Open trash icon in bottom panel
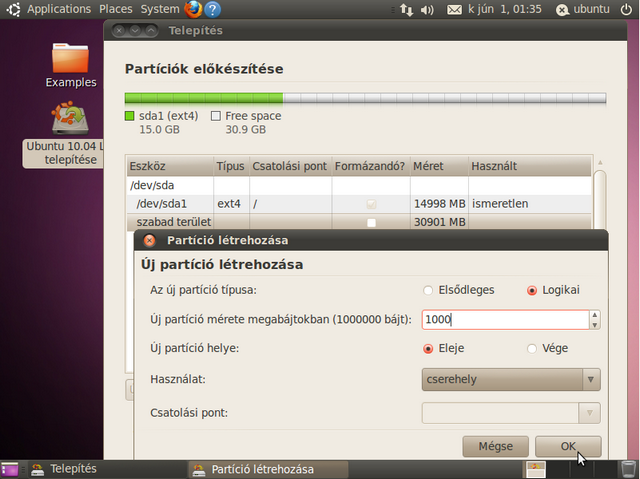Screen dimensions: 640x479 pyautogui.click(x=627, y=469)
